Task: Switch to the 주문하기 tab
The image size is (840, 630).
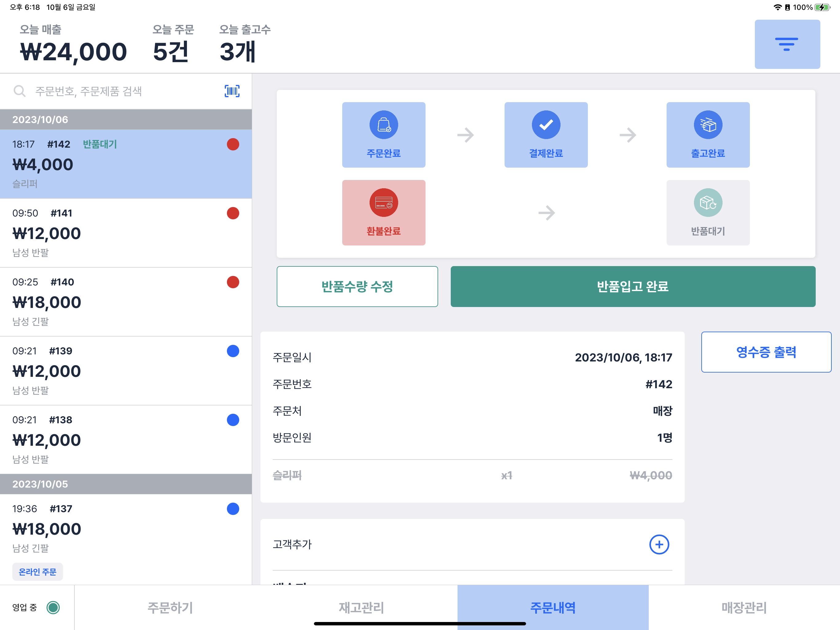Action: [170, 607]
